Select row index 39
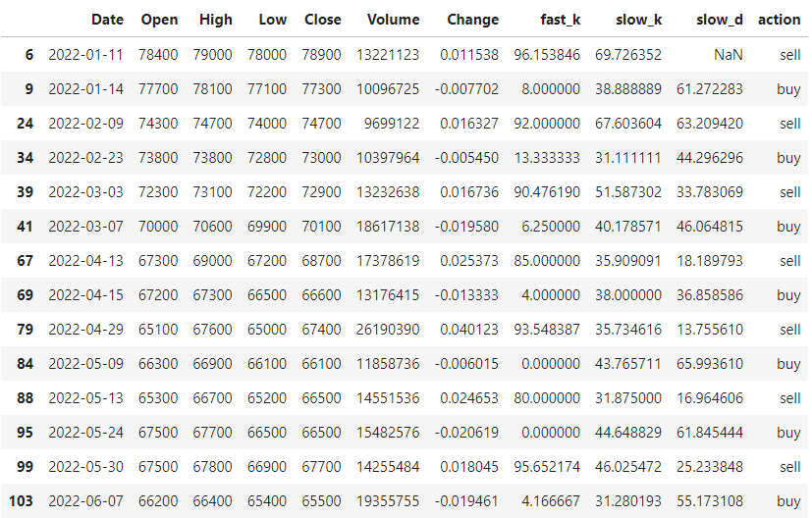The image size is (812, 518). coord(25,192)
